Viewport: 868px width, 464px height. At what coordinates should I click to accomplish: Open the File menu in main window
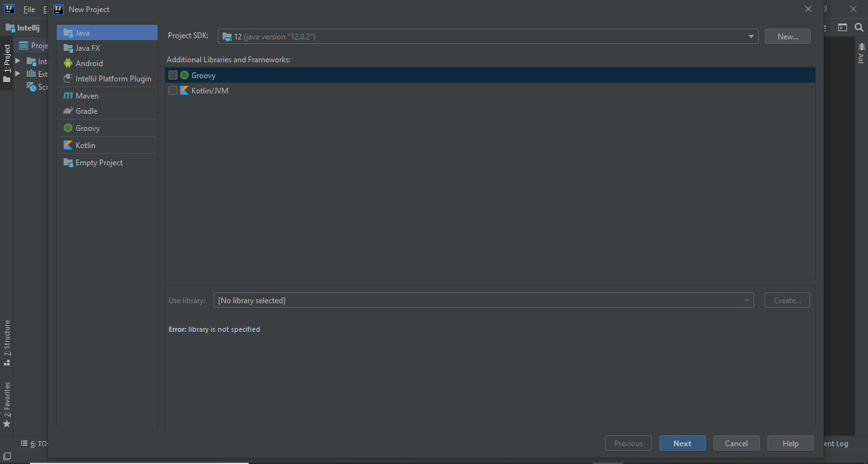29,10
